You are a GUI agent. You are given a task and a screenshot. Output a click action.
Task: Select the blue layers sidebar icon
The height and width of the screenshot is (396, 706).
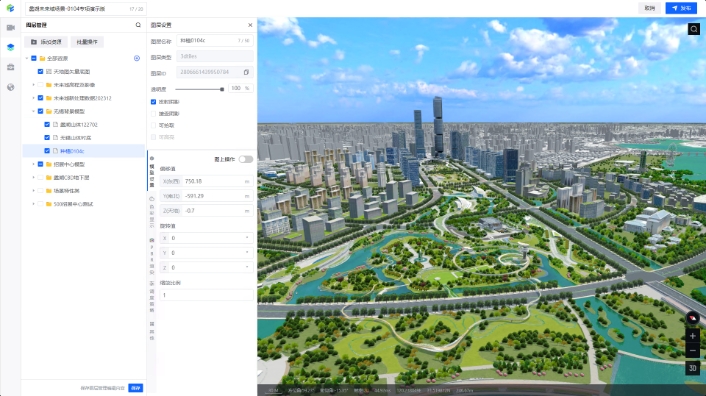click(11, 47)
